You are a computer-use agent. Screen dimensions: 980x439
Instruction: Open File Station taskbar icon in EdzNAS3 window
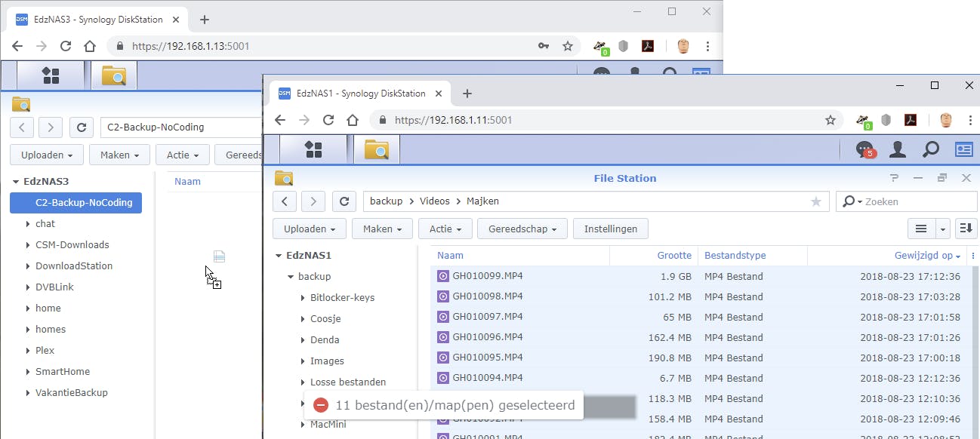(x=113, y=75)
